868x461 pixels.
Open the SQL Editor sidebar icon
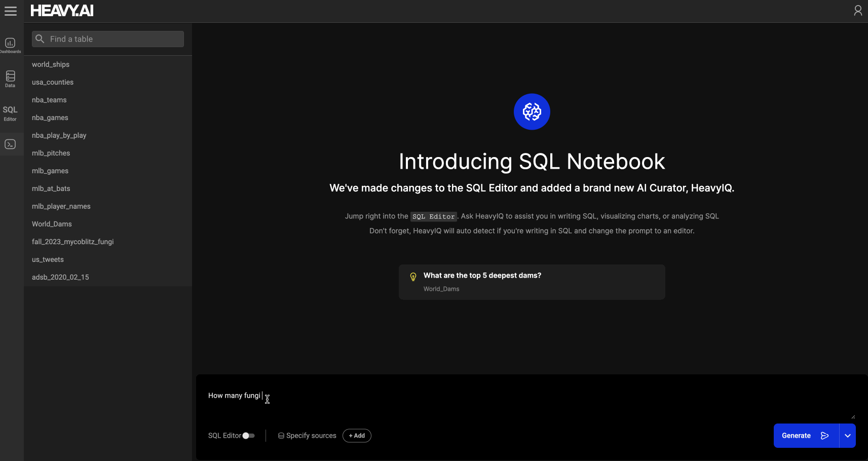[x=10, y=113]
